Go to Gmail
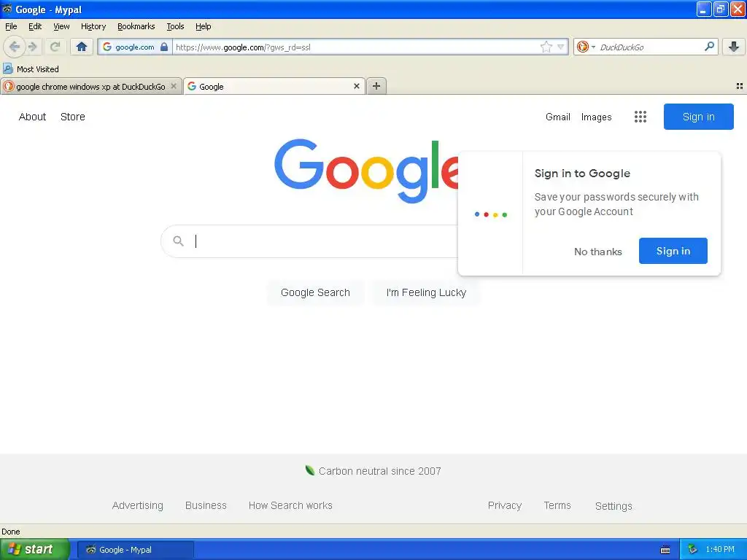The width and height of the screenshot is (747, 560). pos(558,117)
